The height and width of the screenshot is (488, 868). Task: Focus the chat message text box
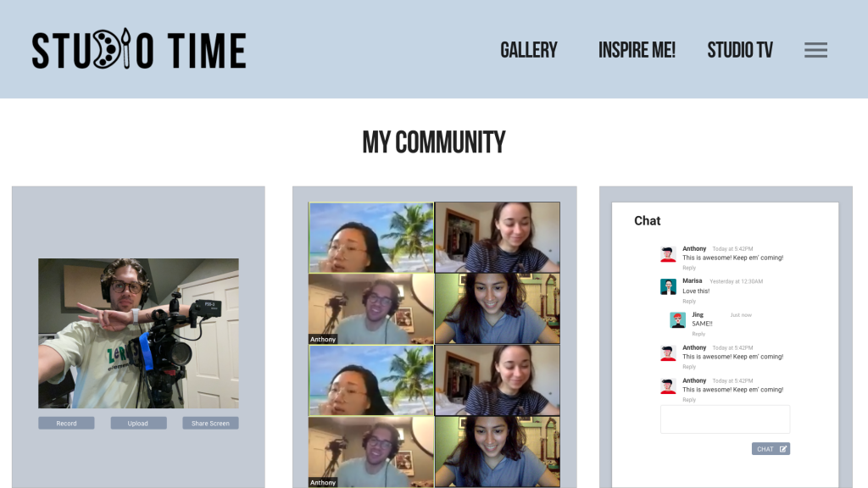(x=725, y=419)
